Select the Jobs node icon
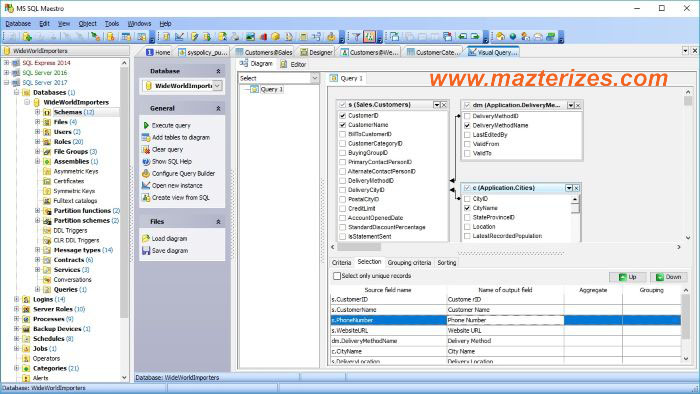The height and width of the screenshot is (394, 700). (x=26, y=348)
